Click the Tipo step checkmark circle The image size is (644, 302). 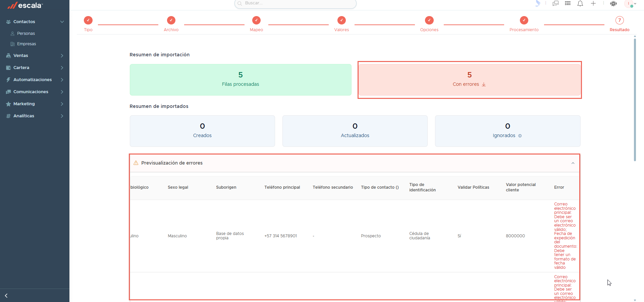88,20
